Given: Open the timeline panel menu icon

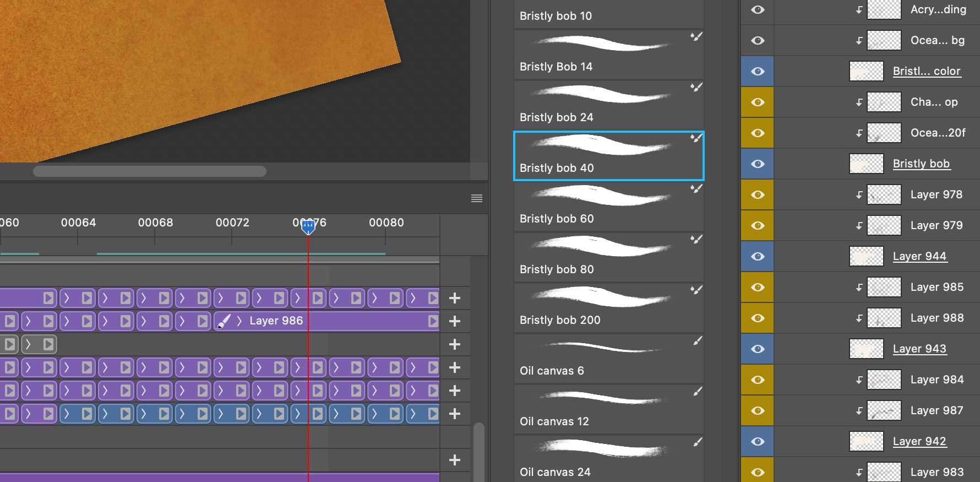Looking at the screenshot, I should (x=477, y=198).
